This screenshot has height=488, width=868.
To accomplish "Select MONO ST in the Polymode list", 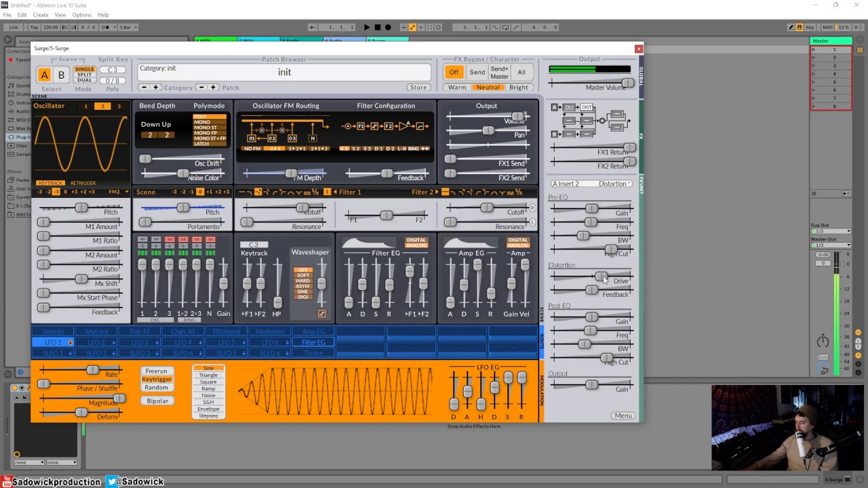I will pos(210,127).
